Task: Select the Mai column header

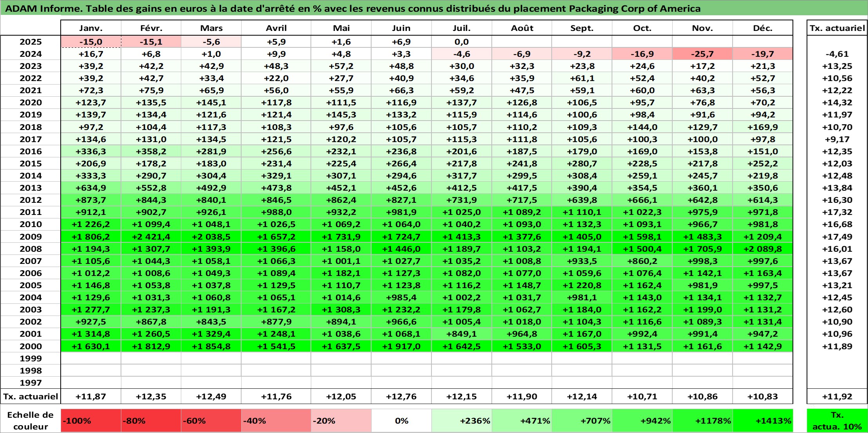Action: [341, 28]
